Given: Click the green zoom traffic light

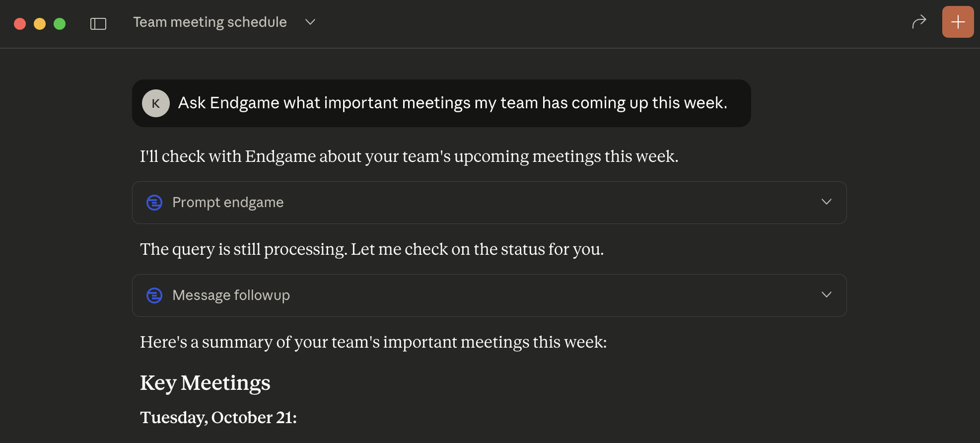Looking at the screenshot, I should point(60,23).
